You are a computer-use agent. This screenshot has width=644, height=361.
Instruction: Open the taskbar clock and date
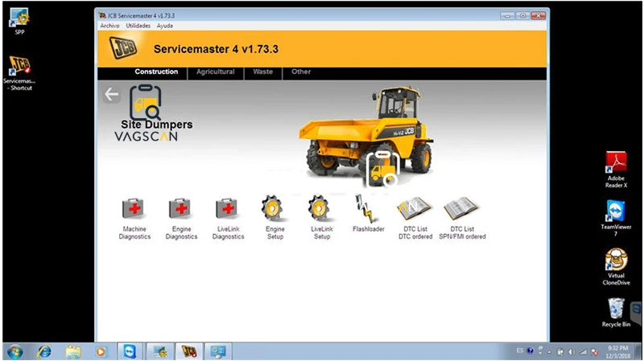[617, 352]
